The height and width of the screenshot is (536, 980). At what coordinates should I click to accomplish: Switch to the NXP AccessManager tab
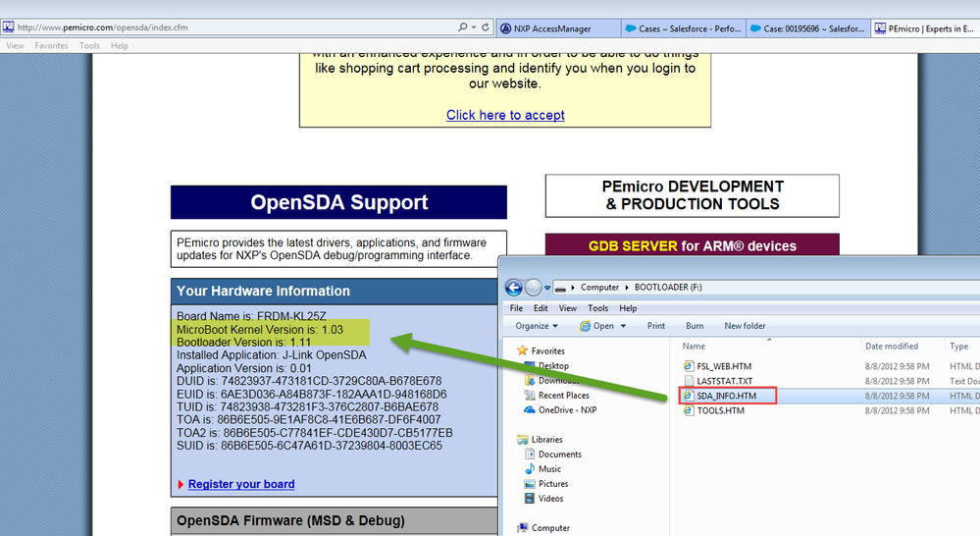coord(558,28)
